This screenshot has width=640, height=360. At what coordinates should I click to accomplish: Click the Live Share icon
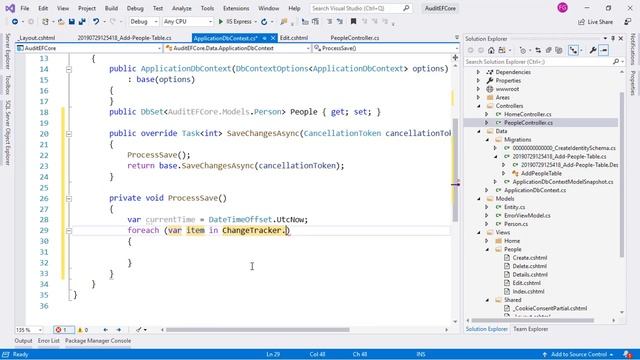(x=581, y=22)
